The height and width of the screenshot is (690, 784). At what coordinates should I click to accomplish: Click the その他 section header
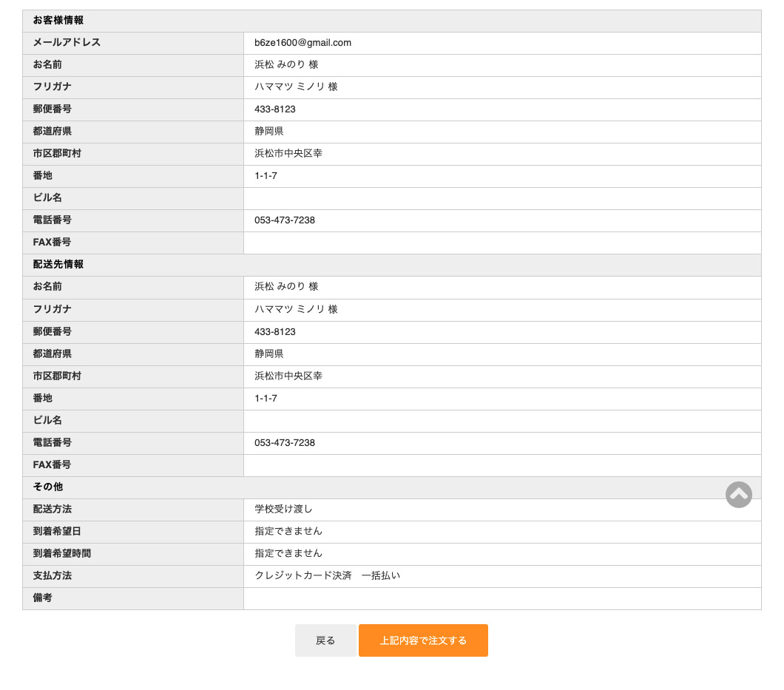48,487
